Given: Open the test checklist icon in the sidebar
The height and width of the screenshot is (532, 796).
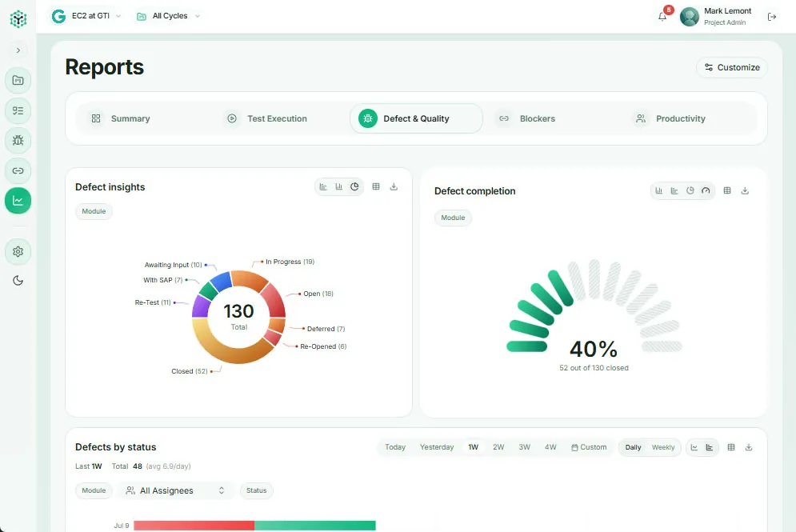Looking at the screenshot, I should 18,110.
